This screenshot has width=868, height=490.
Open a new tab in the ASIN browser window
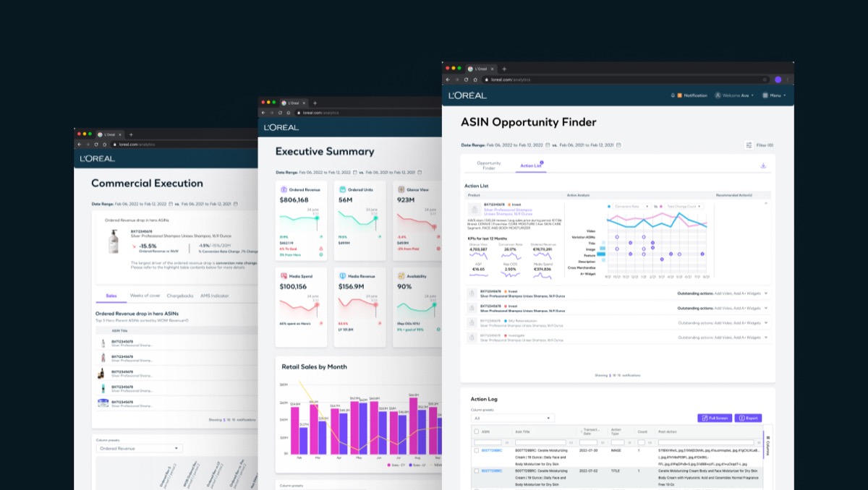pos(504,69)
